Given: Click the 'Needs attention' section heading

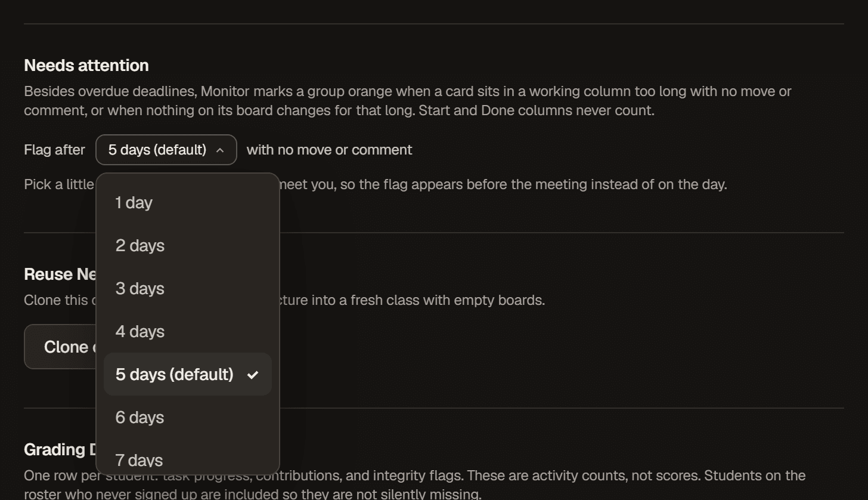Looking at the screenshot, I should 86,65.
